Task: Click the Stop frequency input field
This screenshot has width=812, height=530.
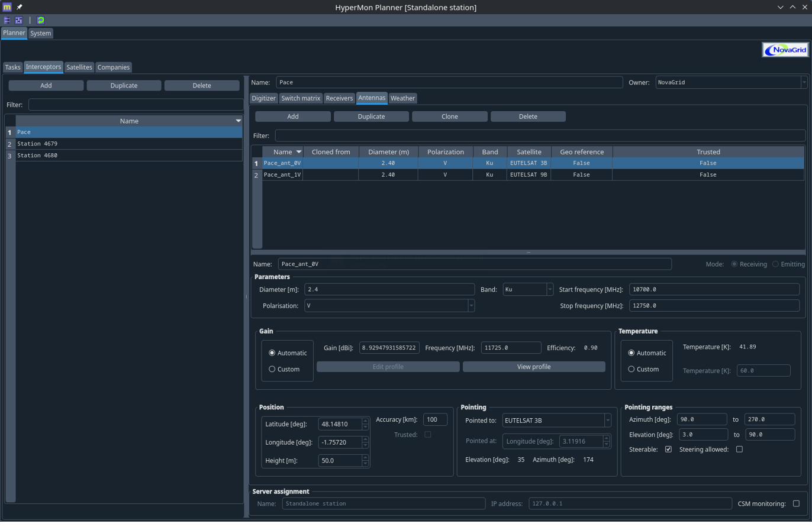Action: tap(714, 306)
